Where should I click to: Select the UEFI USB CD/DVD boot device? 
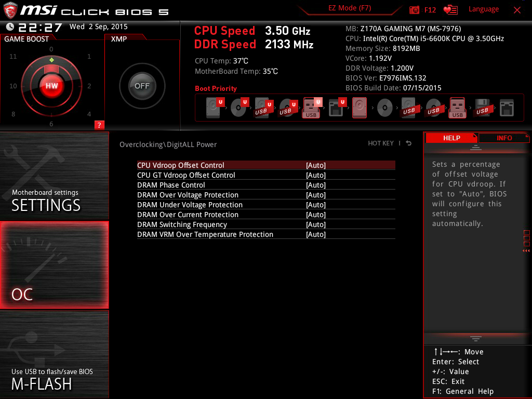pos(288,108)
